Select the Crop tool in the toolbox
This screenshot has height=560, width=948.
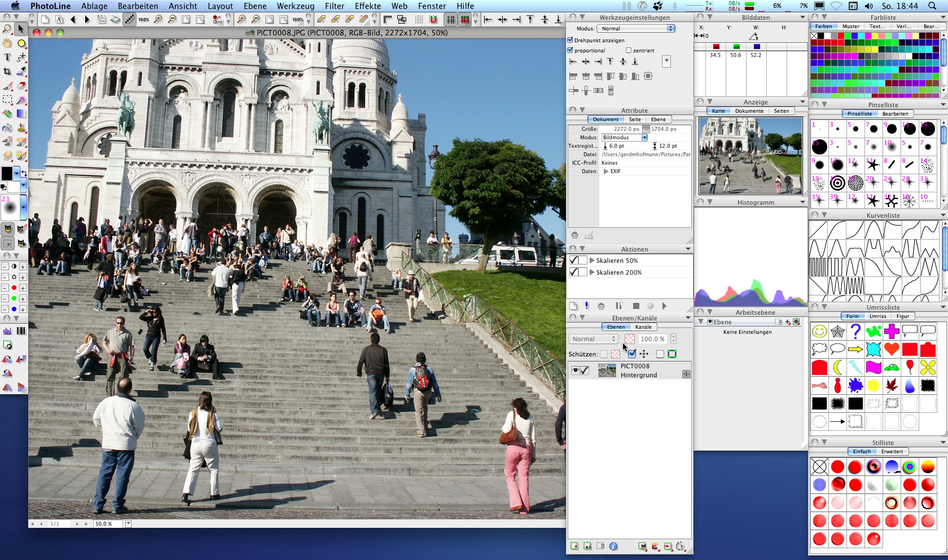click(x=7, y=72)
